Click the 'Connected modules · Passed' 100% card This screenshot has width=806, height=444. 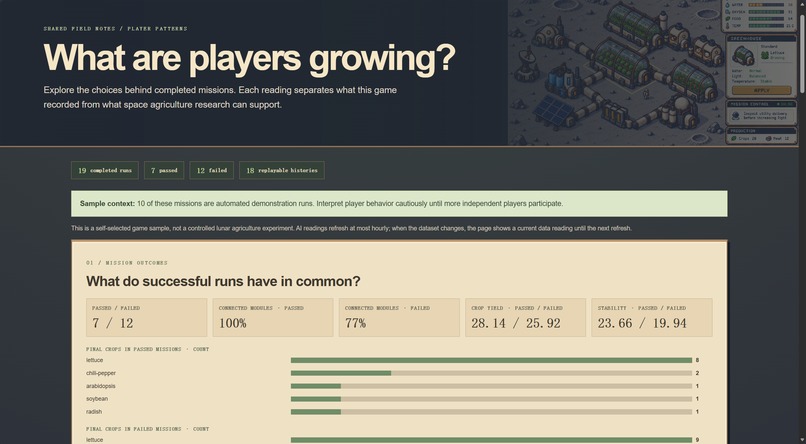click(x=273, y=318)
